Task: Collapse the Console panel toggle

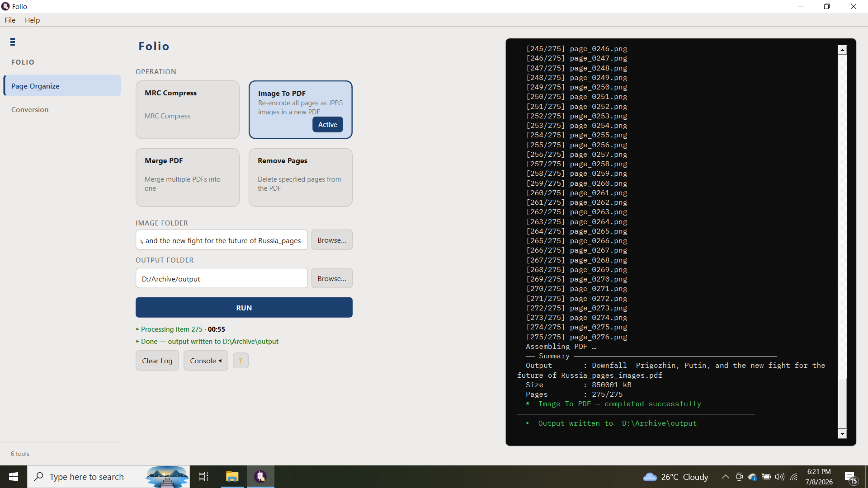Action: click(206, 361)
